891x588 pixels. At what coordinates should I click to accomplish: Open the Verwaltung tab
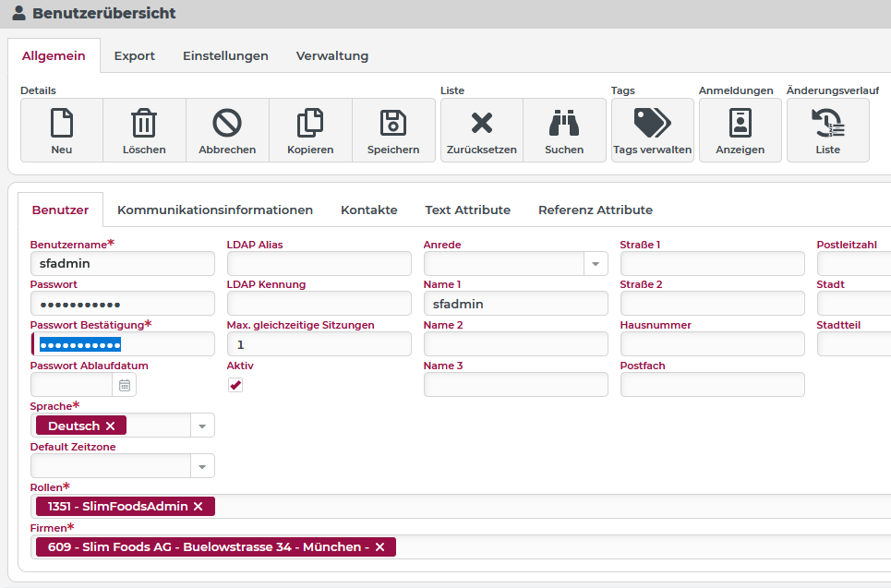point(332,55)
